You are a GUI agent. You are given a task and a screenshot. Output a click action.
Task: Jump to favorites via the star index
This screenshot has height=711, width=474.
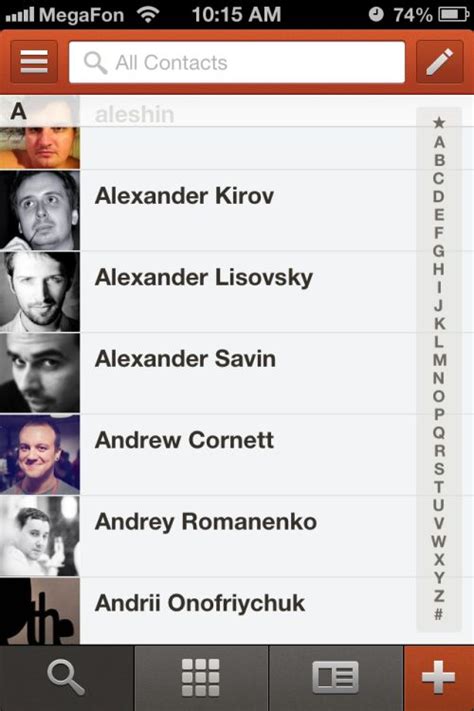tap(439, 122)
